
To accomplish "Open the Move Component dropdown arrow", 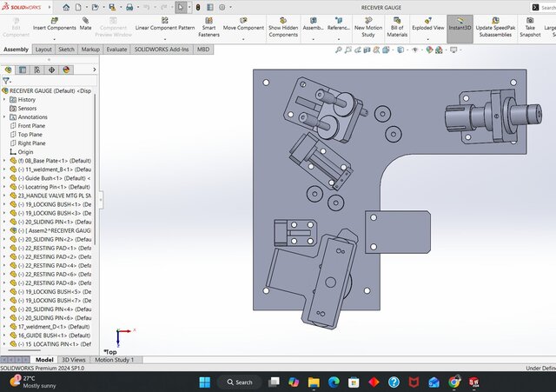I will [x=243, y=39].
